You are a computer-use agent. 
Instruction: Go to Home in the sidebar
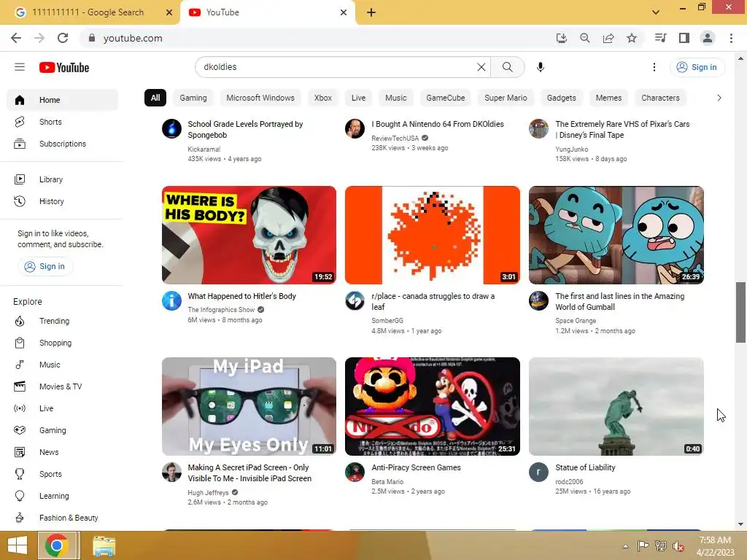point(63,100)
